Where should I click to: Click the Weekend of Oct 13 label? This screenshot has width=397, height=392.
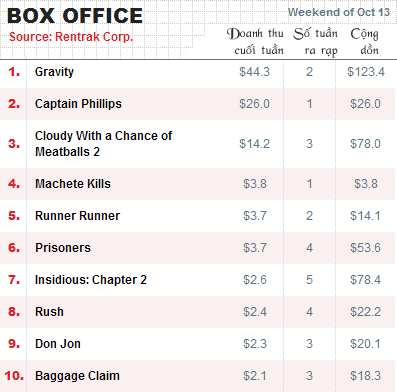pyautogui.click(x=339, y=12)
